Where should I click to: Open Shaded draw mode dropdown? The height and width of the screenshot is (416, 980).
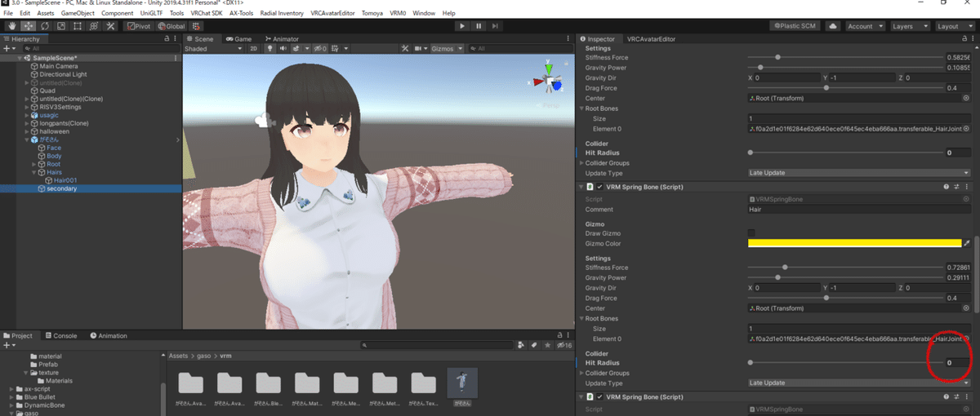(212, 49)
